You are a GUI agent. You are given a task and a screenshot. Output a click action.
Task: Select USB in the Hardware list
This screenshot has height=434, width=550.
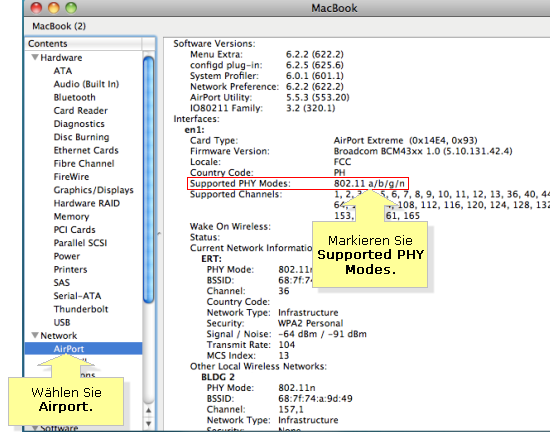pos(62,322)
